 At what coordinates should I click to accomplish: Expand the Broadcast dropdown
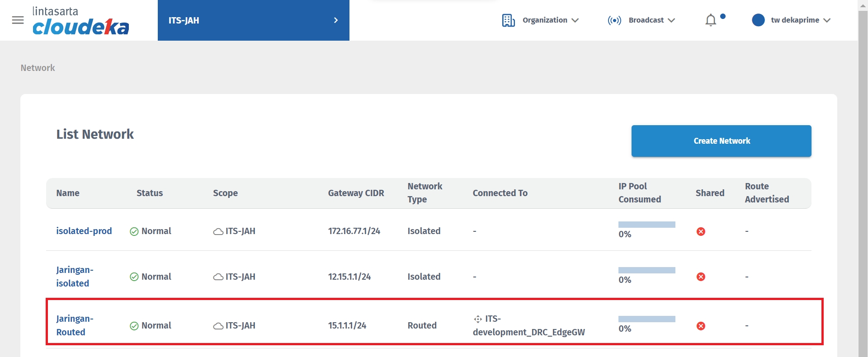click(x=651, y=20)
